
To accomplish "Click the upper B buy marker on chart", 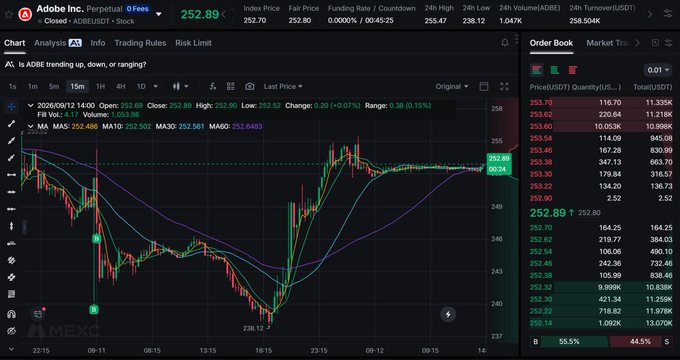I will [97, 239].
